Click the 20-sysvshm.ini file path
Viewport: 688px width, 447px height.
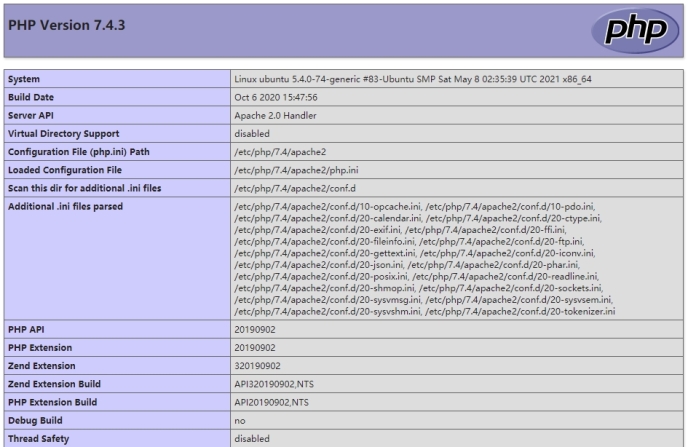click(328, 311)
